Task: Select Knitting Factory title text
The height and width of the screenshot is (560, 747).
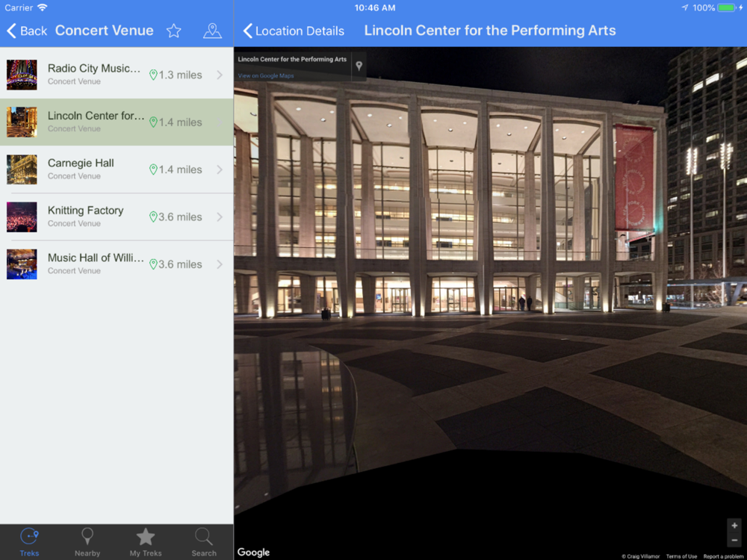Action: point(86,211)
